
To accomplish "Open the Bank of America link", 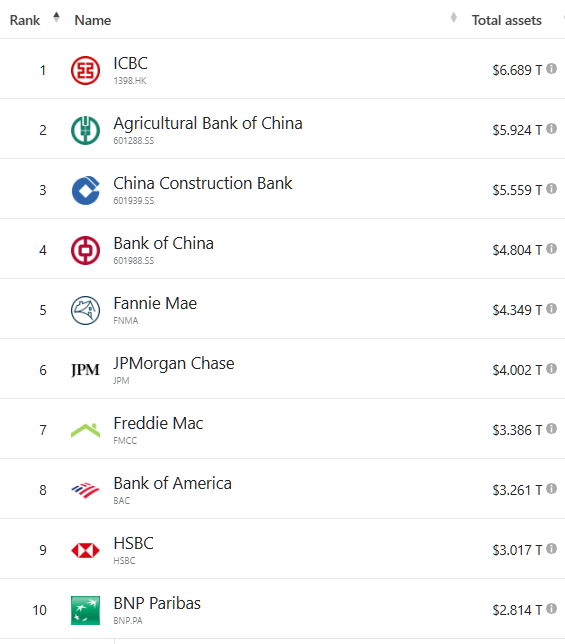I will pos(172,483).
